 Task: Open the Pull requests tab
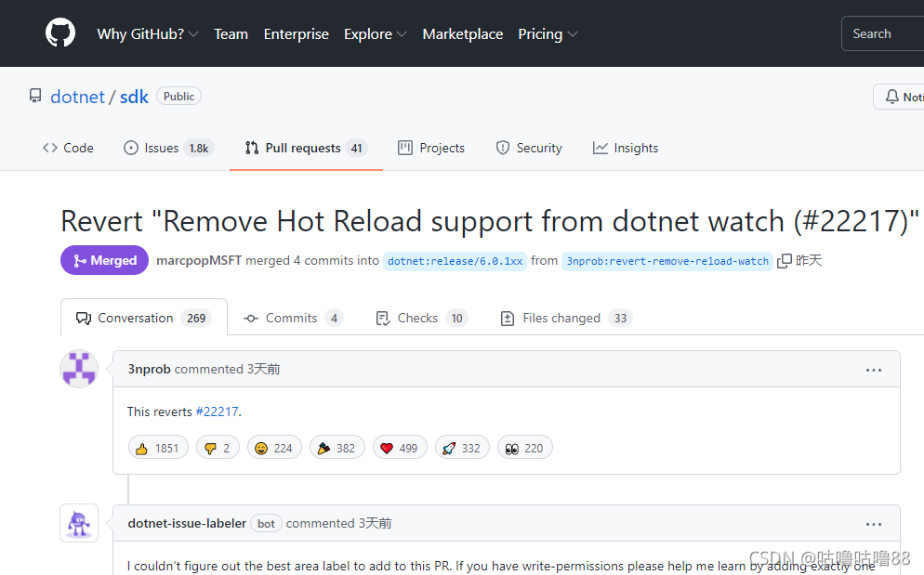[306, 148]
